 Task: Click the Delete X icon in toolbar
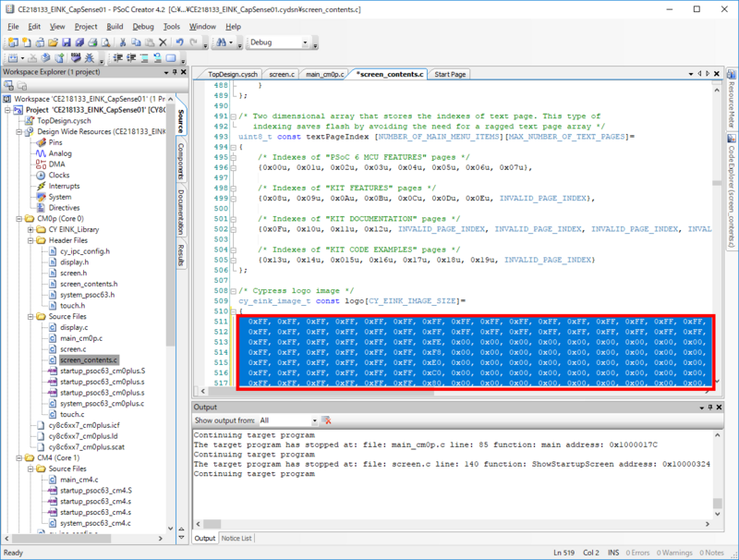click(164, 43)
